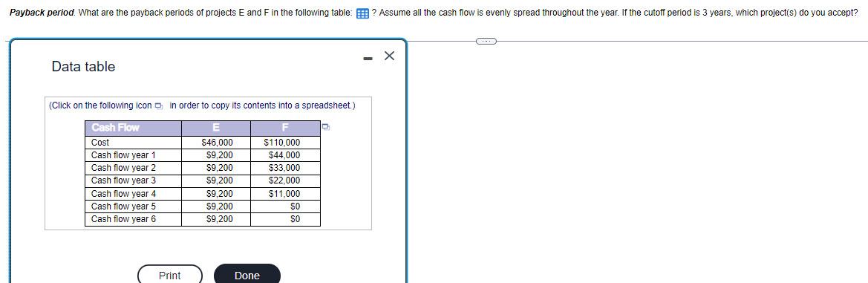Select the E column header
868x283 pixels.
click(x=216, y=128)
